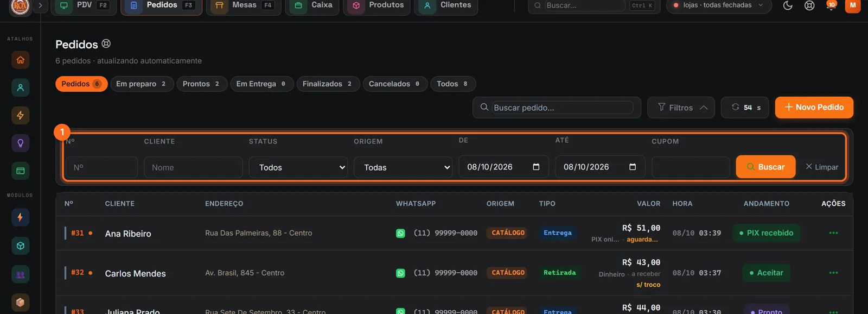Open the purple books module icon
Image resolution: width=868 pixels, height=314 pixels.
20,274
